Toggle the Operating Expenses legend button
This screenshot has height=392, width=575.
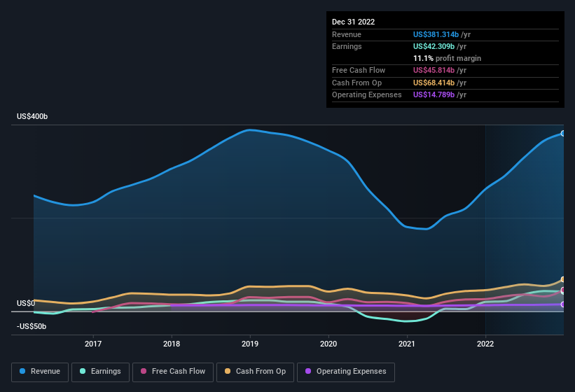345,372
